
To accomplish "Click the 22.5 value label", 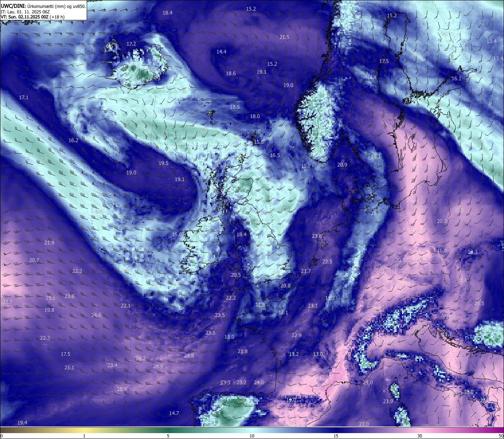I will [327, 261].
